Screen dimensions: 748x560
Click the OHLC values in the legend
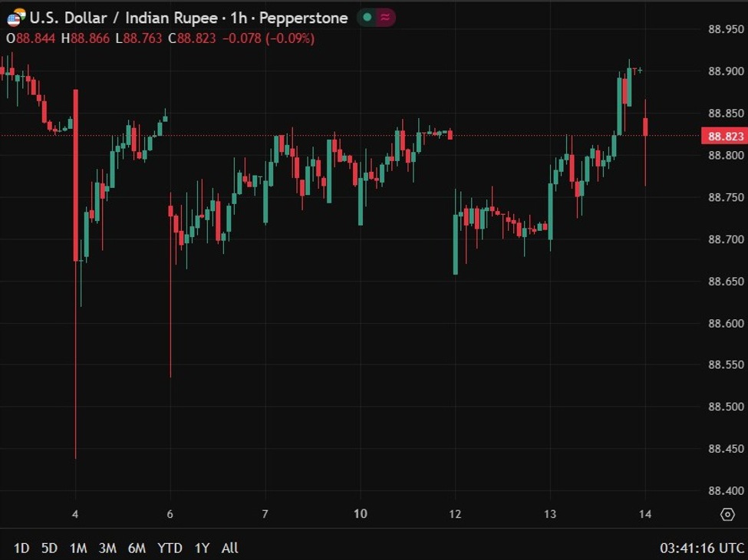tap(160, 38)
